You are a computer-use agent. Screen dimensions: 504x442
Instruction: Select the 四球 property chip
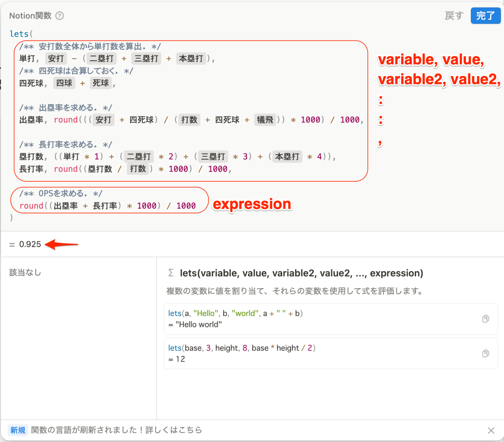(64, 83)
